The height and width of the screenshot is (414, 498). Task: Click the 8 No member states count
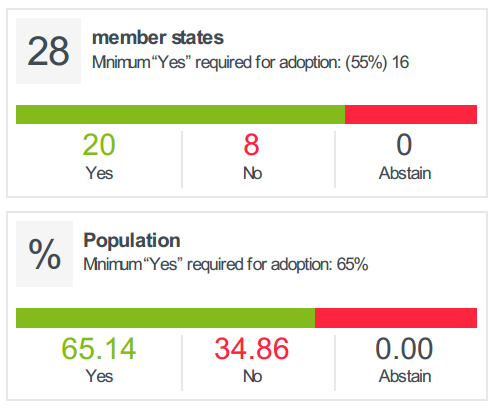[251, 145]
